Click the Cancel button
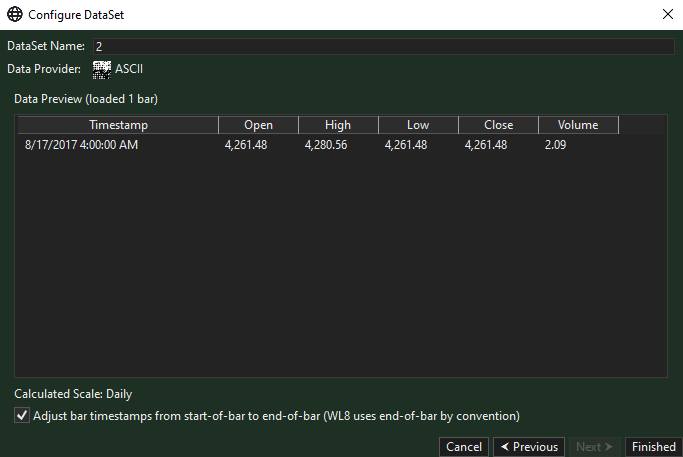The height and width of the screenshot is (457, 683). [464, 447]
